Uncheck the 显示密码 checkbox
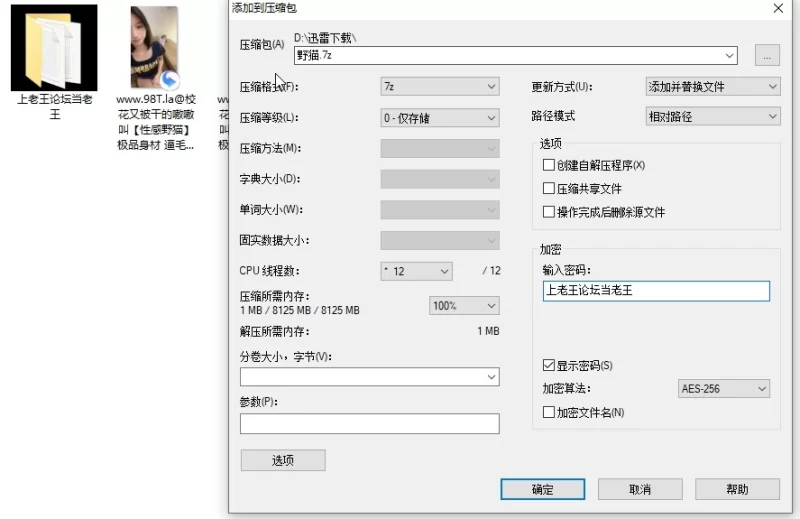Screen dimensions: 800x519 tap(549, 365)
